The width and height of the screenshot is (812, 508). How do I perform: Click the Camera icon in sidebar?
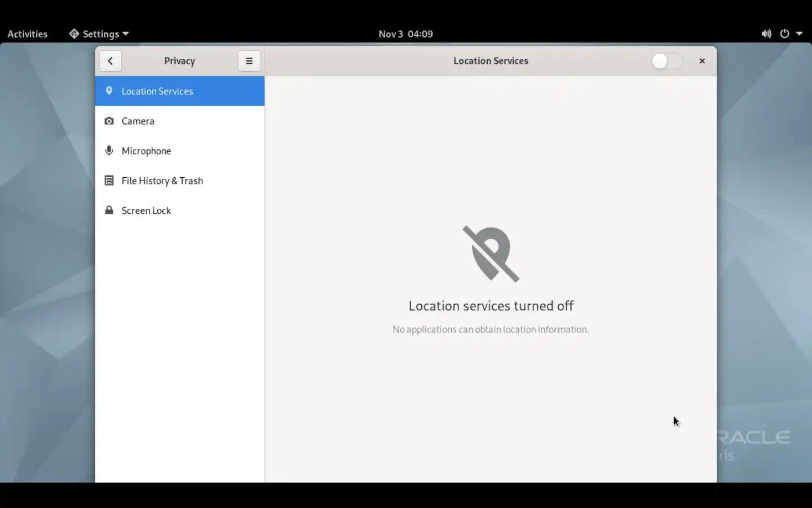[109, 121]
